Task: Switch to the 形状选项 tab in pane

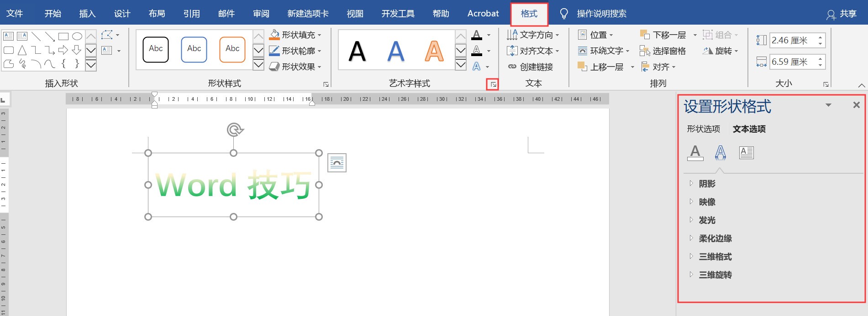Action: (x=703, y=129)
